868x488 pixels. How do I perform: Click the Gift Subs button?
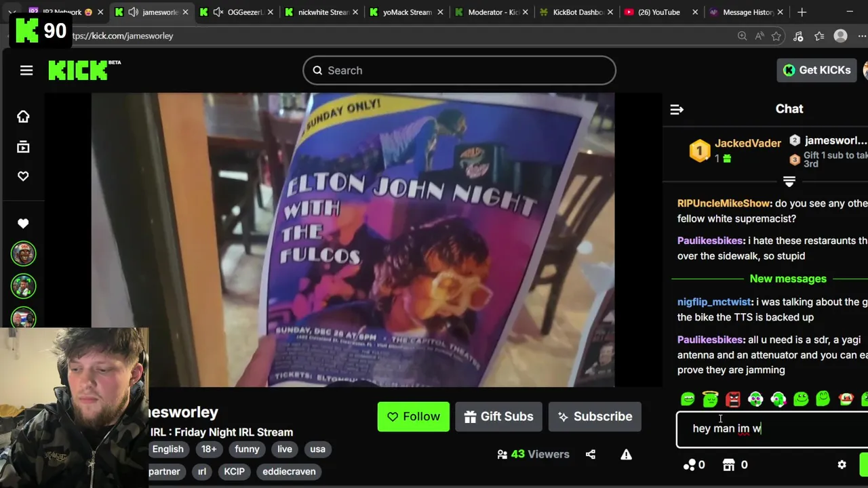tap(498, 417)
